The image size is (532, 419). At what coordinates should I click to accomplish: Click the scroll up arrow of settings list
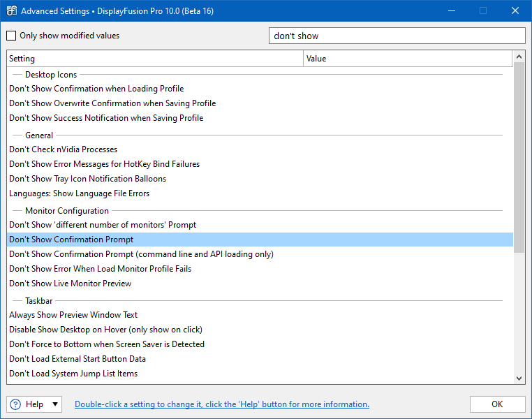click(519, 57)
